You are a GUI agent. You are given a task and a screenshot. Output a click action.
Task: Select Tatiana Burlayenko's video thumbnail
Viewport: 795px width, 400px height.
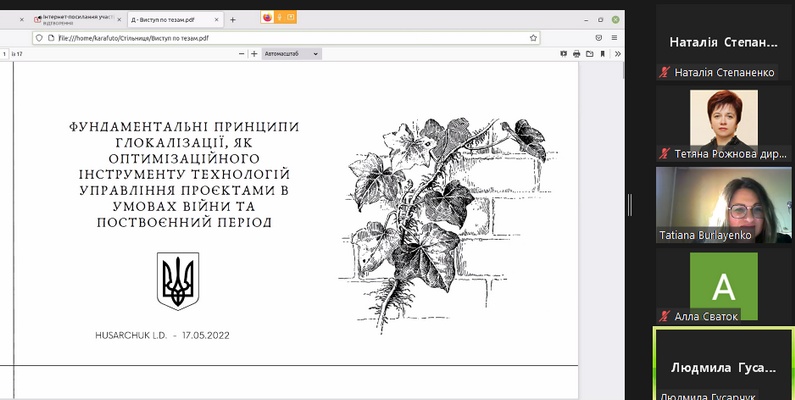click(x=723, y=205)
